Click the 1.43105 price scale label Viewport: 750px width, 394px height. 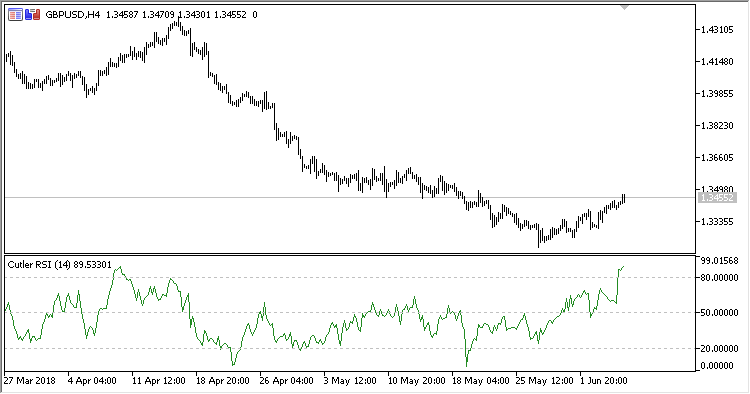pos(717,30)
